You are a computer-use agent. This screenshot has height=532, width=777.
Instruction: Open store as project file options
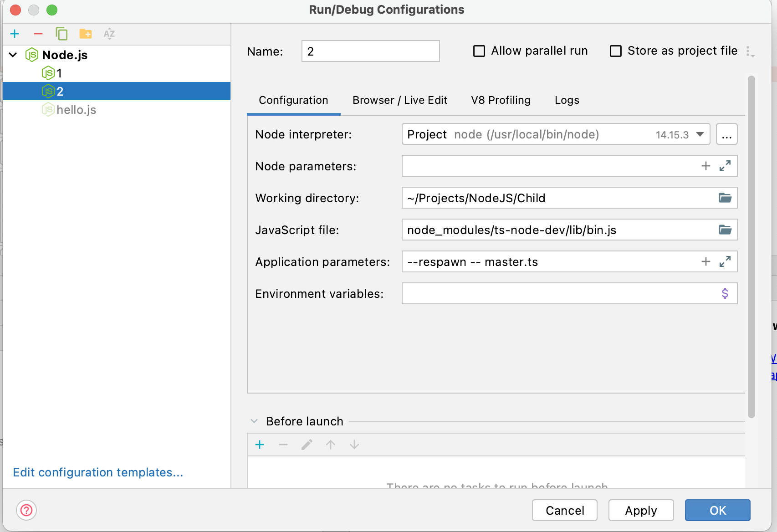click(750, 51)
